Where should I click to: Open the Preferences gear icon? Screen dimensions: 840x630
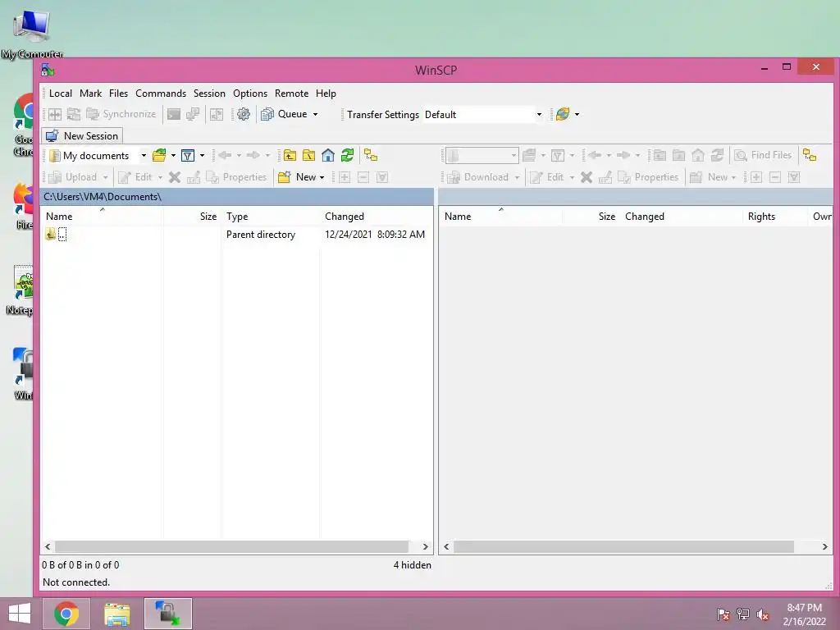243,114
